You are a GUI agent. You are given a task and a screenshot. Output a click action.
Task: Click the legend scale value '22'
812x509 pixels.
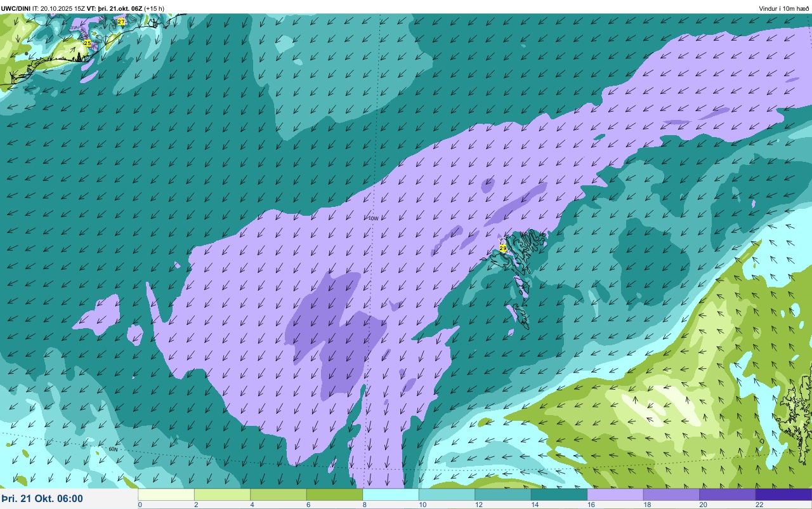click(759, 505)
